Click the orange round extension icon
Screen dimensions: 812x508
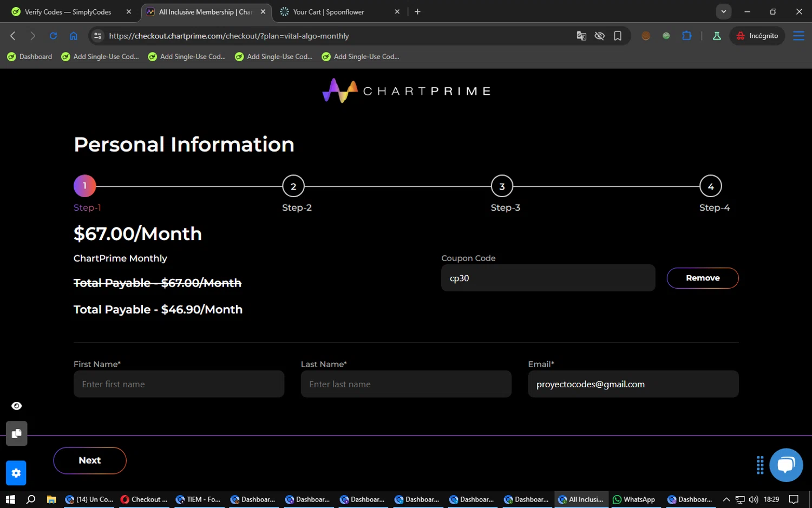[646, 36]
